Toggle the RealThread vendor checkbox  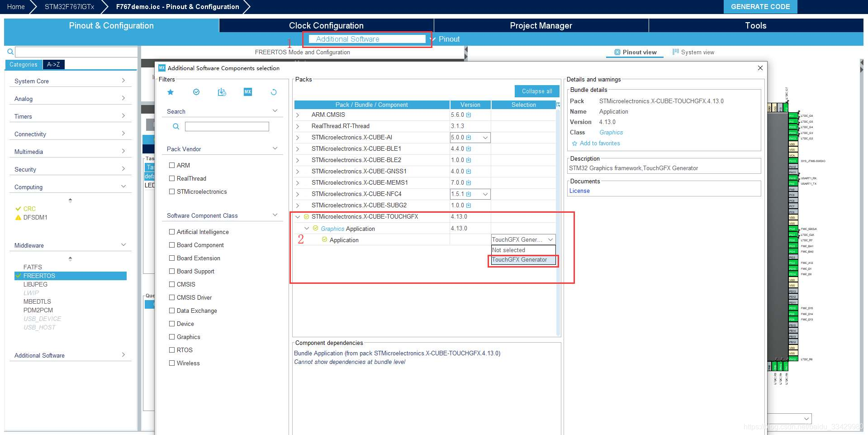tap(172, 178)
